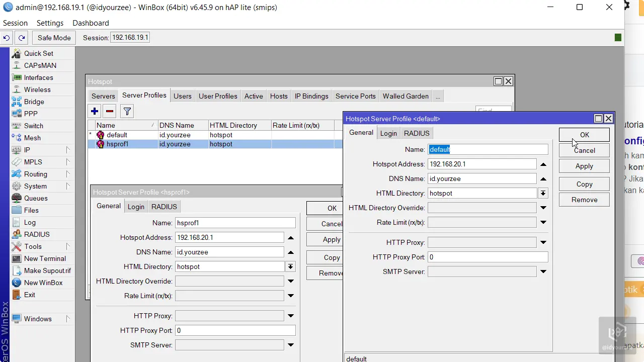Toggle Safe Mode button
This screenshot has width=644, height=362.
click(54, 38)
